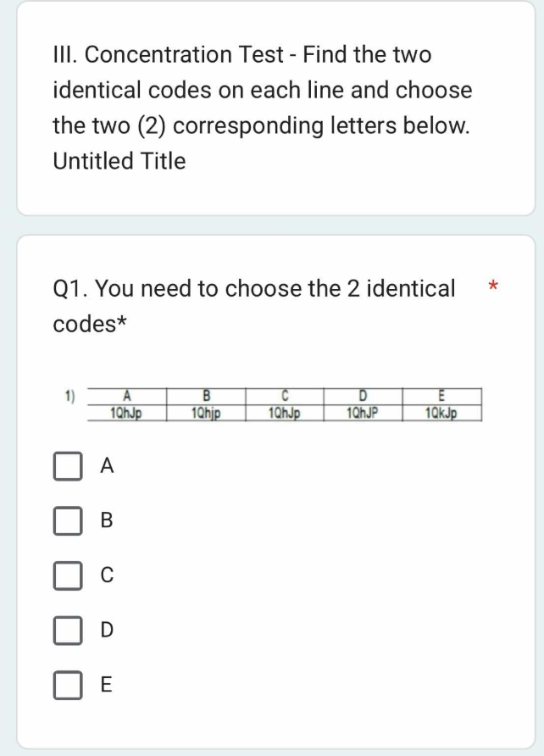Select the code 1Qhjp under column B
Viewport: 544px width, 756px height.
(206, 413)
